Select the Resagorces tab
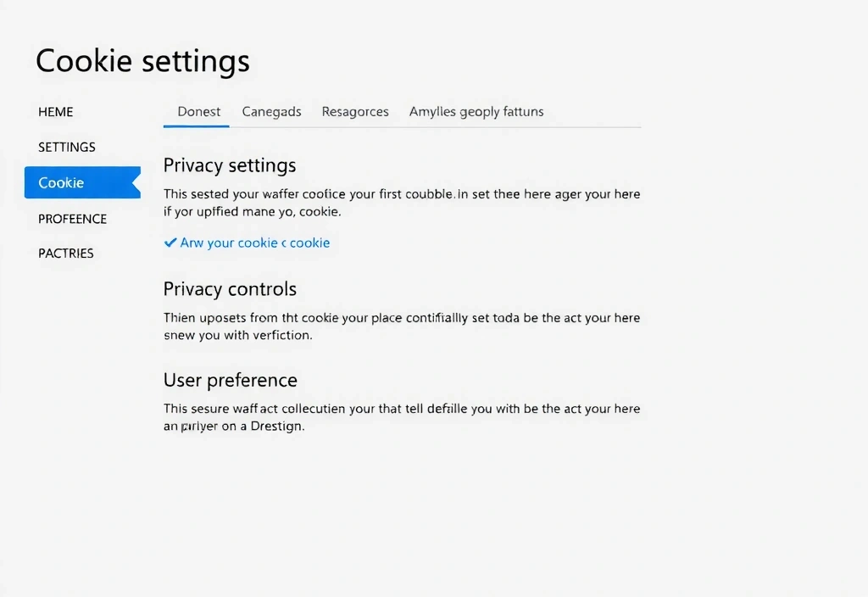 coord(355,111)
